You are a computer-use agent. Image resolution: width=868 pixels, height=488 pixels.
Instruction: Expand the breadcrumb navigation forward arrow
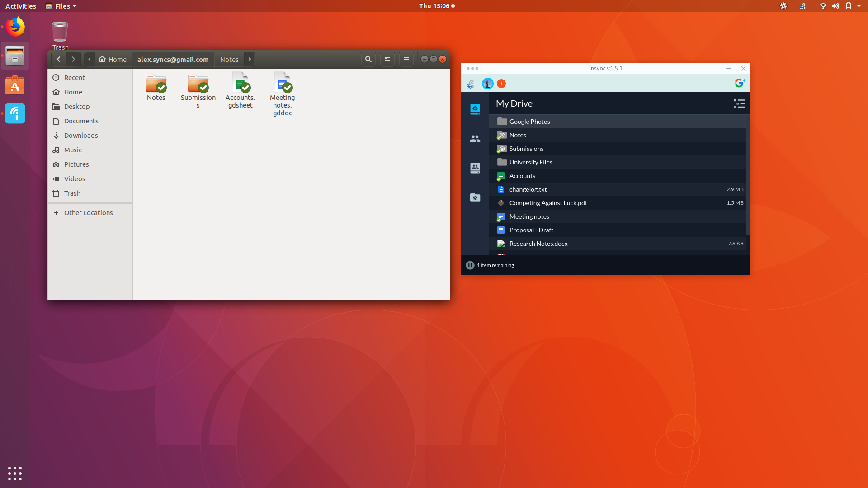coord(250,59)
